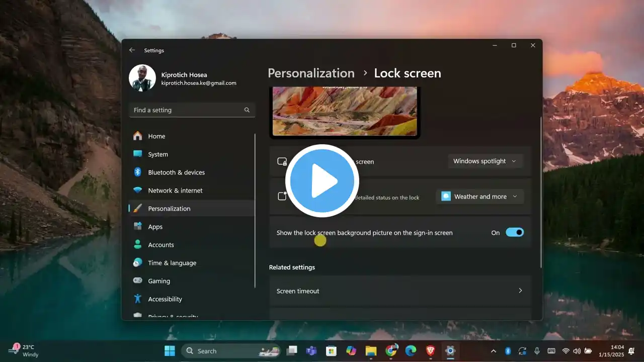Open the weather widget showing 23°C Windy

click(24, 350)
